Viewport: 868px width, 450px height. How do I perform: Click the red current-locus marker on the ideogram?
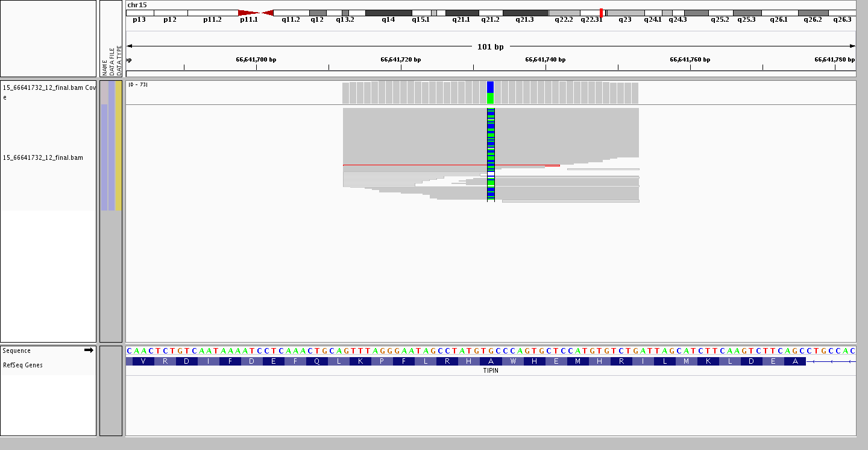601,13
